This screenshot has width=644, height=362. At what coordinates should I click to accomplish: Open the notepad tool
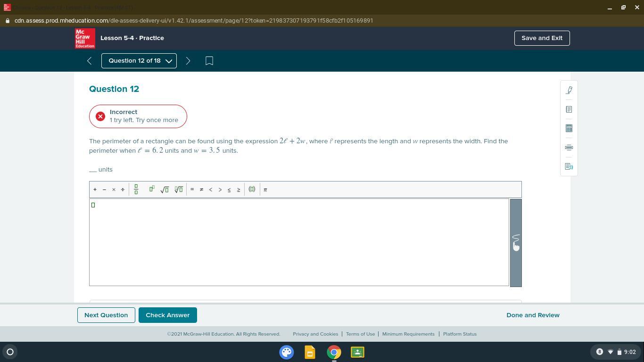tap(569, 109)
